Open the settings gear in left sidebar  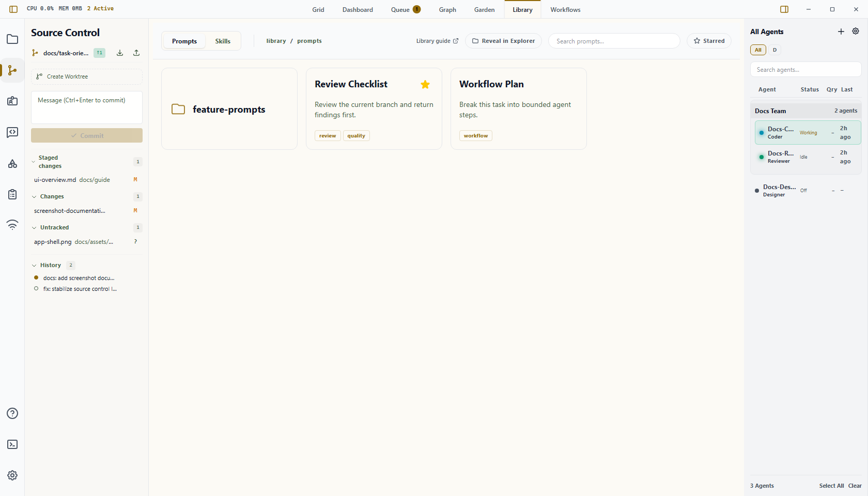[x=12, y=475]
